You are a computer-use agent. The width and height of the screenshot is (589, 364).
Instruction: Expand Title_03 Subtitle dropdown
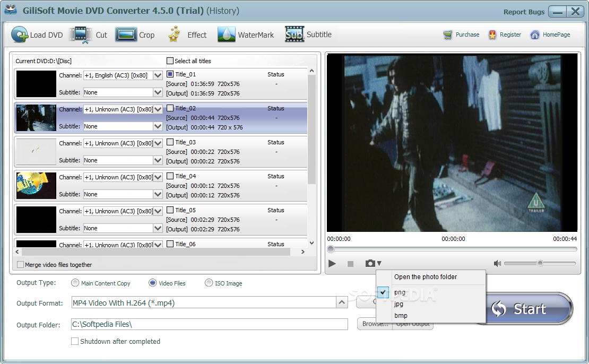(158, 160)
